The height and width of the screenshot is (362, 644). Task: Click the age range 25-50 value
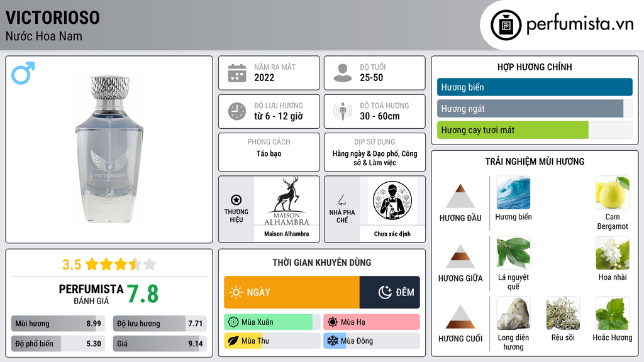point(371,77)
